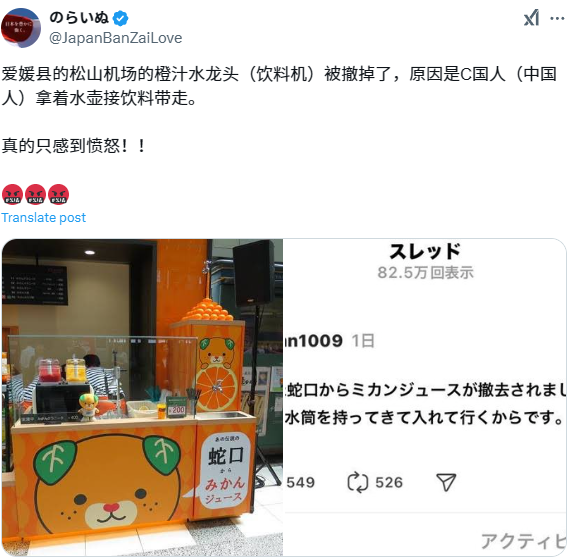569x559 pixels.
Task: Click the スレッド heading
Action: (425, 251)
